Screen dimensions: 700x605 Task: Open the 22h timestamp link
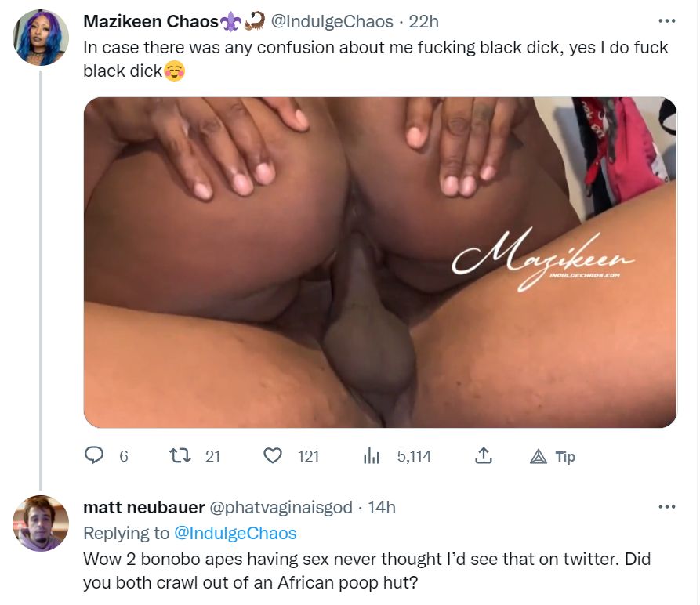point(423,21)
